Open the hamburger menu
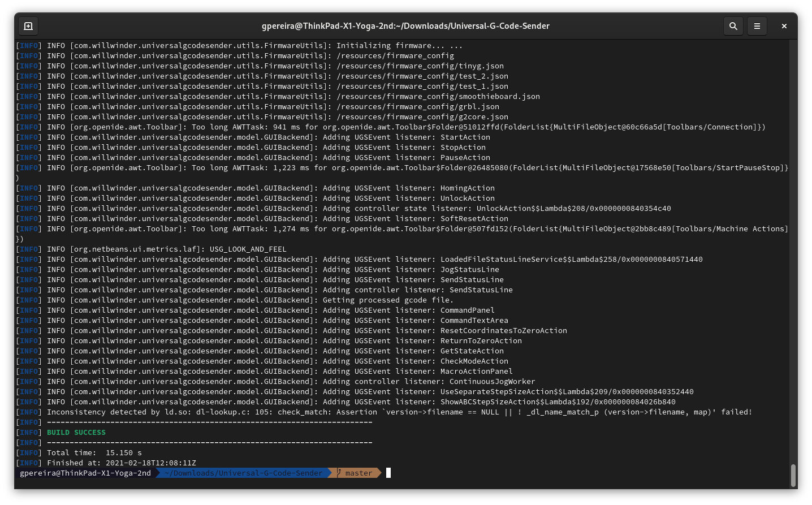The width and height of the screenshot is (812, 505). [757, 26]
